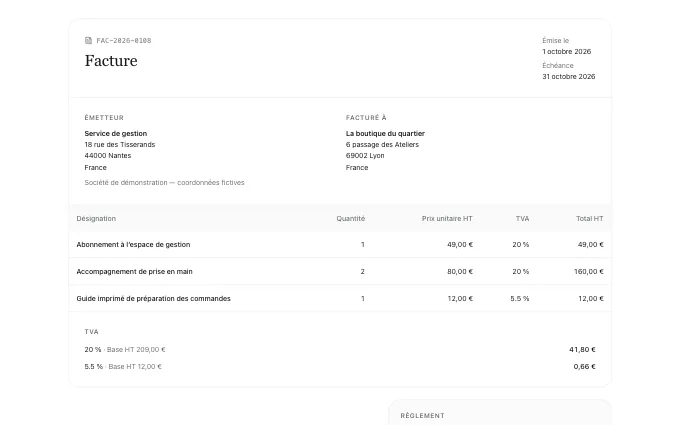Screen dimensions: 680x425
Task: Click the document icon beside FAC-2026-0108
Action: [x=88, y=40]
